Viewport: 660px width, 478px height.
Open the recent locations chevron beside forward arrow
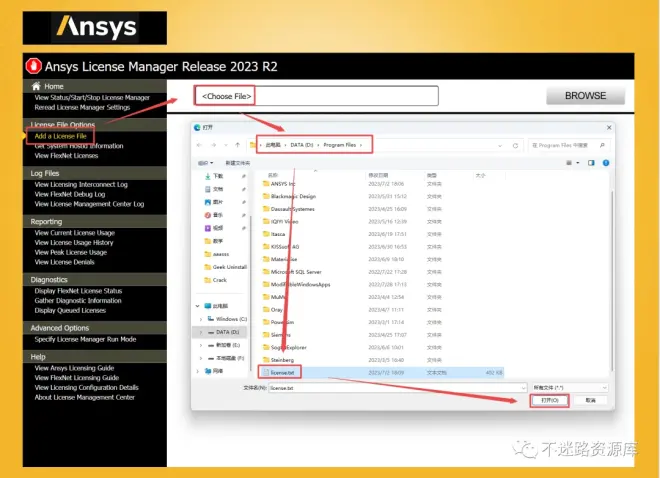(226, 145)
